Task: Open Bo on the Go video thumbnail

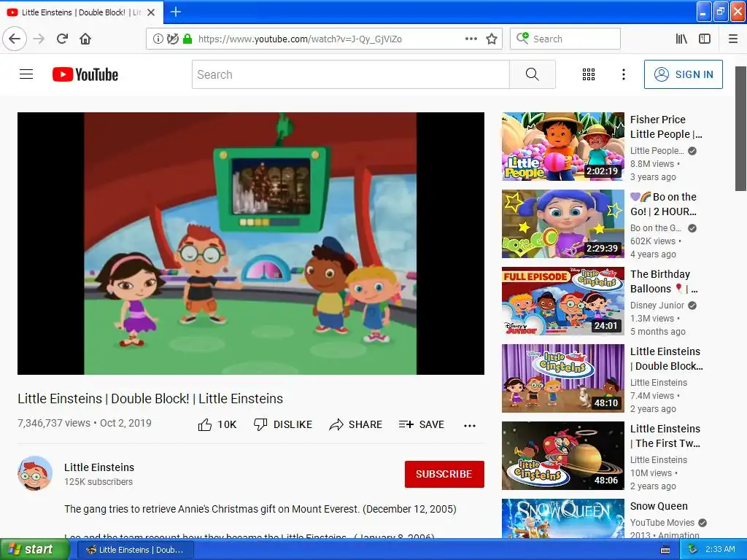Action: 562,224
